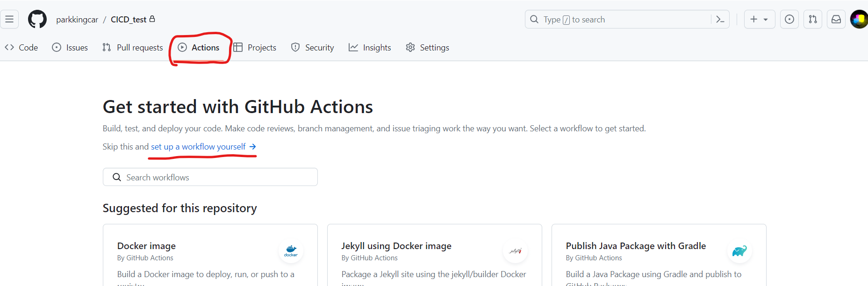Click the search bar magnifier icon
Screen dimensions: 868x286
534,20
